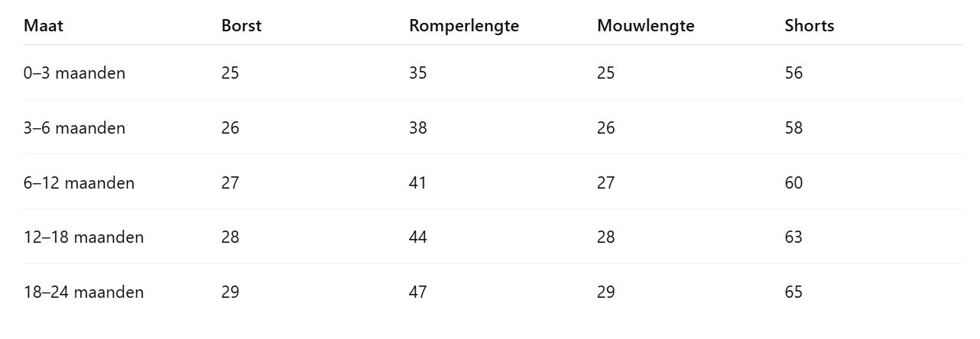Select the Romperlengte column header
This screenshot has width=980, height=339.
[464, 26]
